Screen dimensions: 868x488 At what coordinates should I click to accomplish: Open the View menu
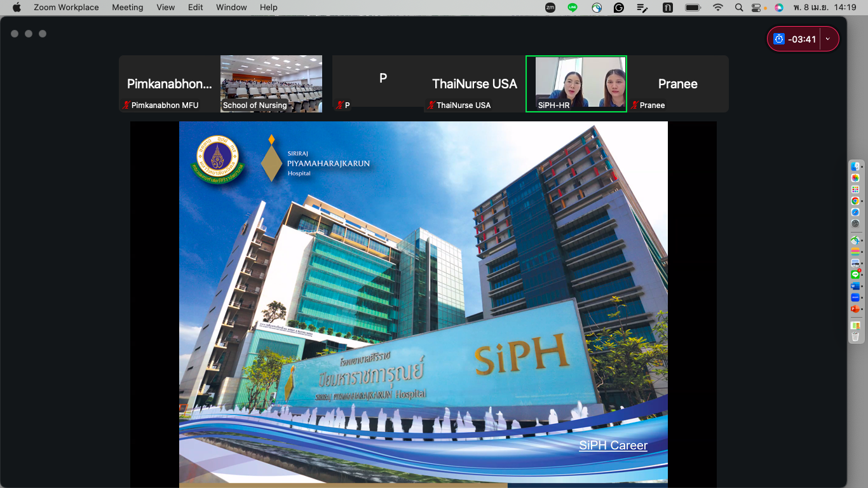[165, 8]
